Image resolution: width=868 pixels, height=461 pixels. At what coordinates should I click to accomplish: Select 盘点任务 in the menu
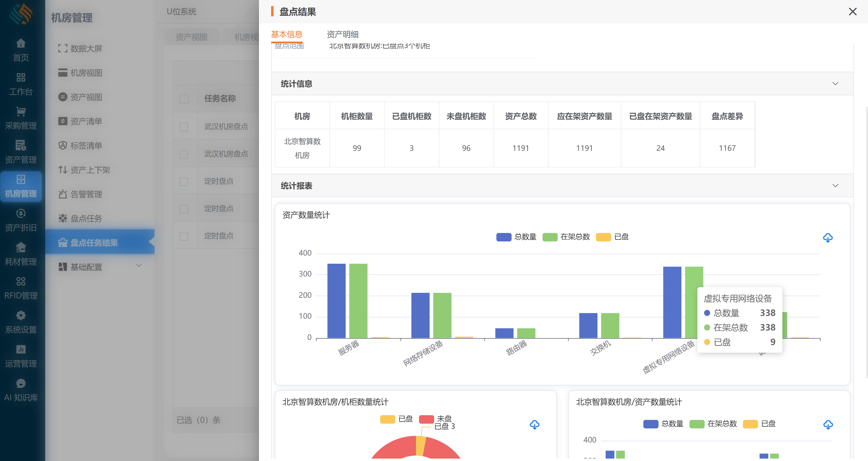coord(86,218)
